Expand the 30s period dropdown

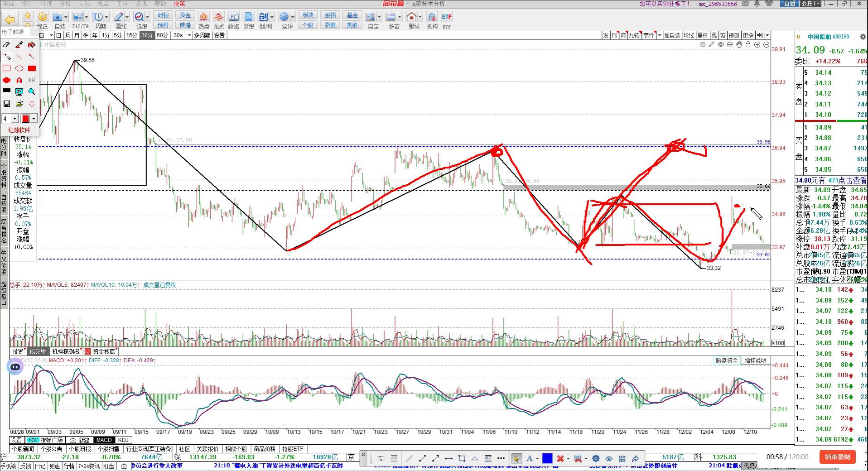coord(189,35)
